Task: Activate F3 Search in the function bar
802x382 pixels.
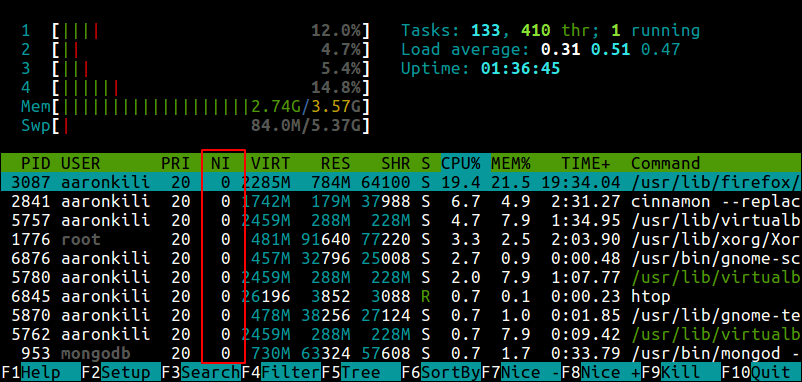Action: [201, 373]
